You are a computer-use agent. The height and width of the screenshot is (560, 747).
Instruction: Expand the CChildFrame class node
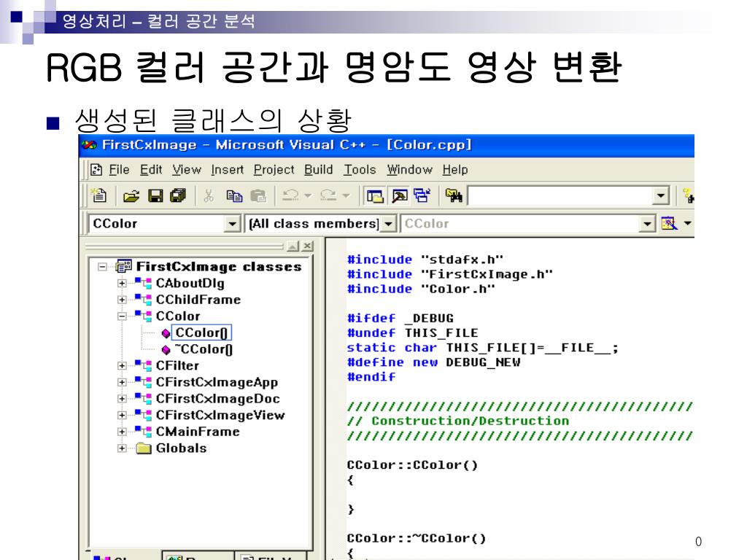(x=122, y=300)
